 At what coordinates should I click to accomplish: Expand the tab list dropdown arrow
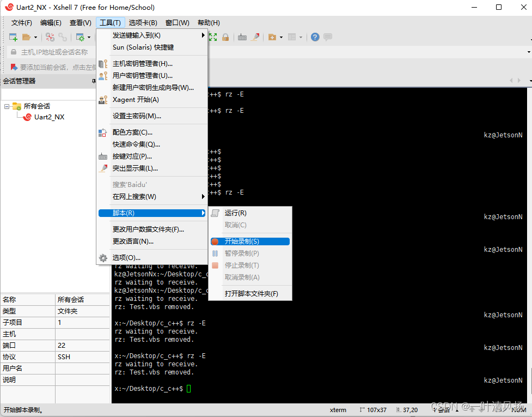(530, 81)
